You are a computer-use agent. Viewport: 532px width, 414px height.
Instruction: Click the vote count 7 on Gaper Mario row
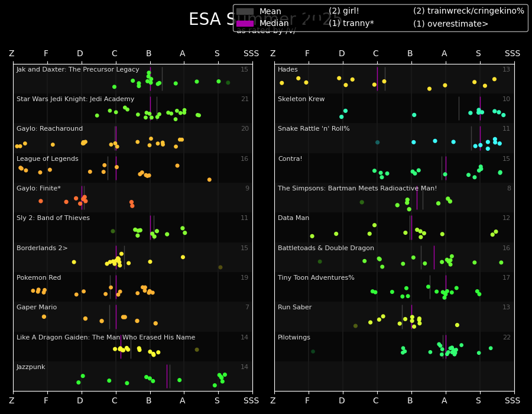(x=247, y=307)
